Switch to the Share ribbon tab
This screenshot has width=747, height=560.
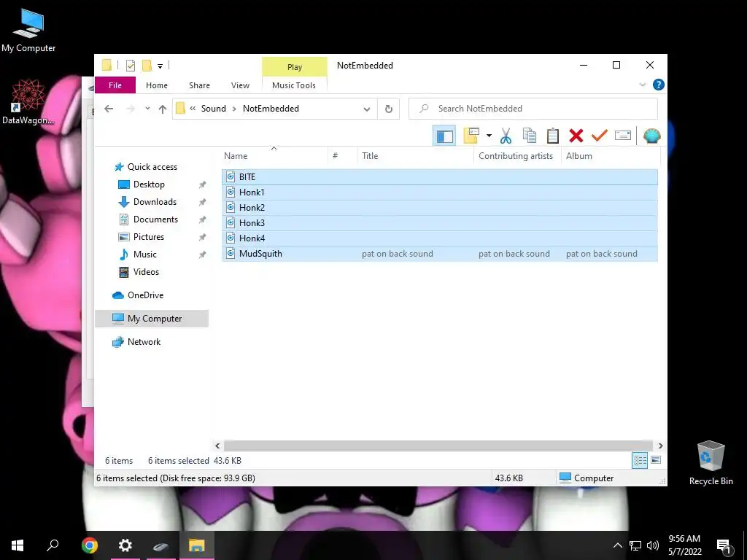[199, 85]
